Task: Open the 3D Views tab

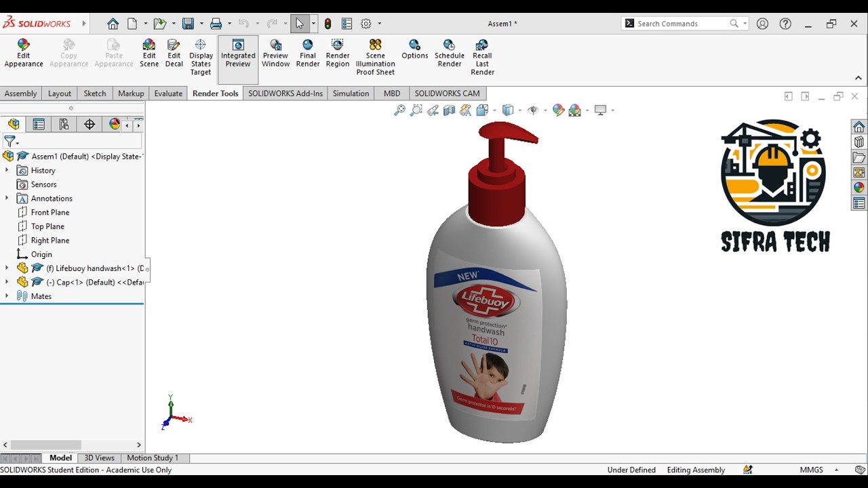Action: [99, 458]
